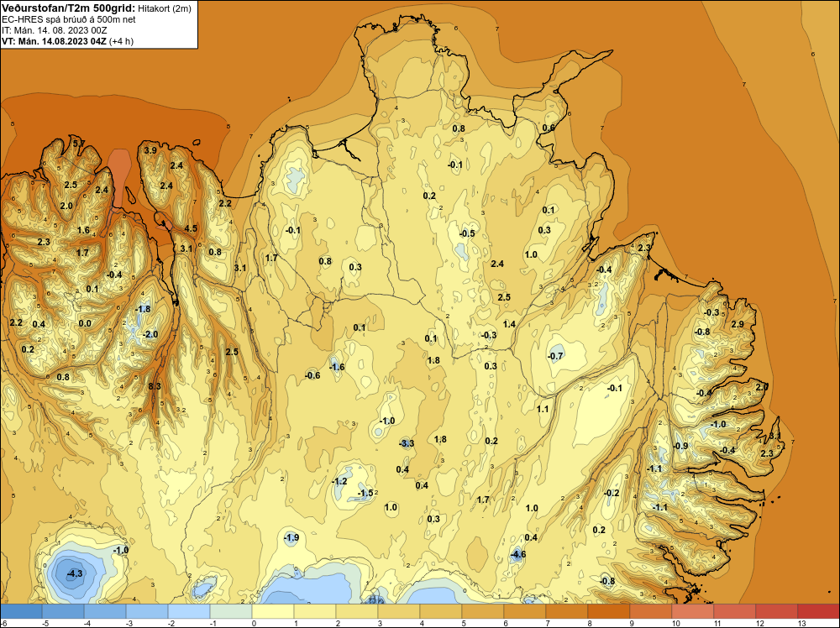Click the legend tick label "13"
Viewport: 840px width, 628px height.
coord(802,623)
